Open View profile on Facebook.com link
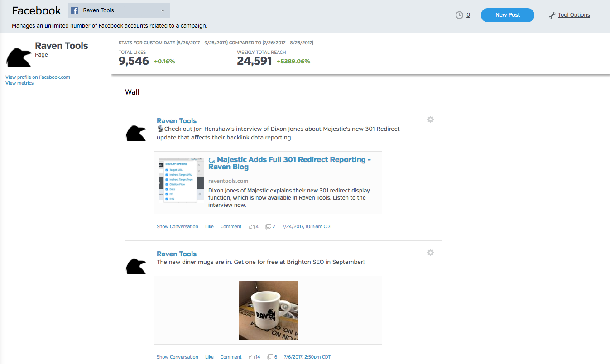Viewport: 610px width, 364px height. click(x=38, y=77)
